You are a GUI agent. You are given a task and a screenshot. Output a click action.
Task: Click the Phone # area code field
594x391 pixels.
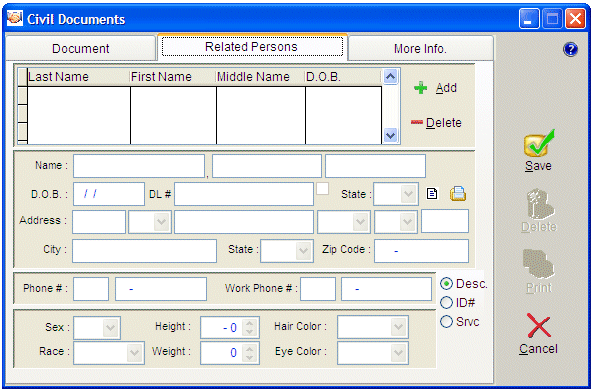[x=91, y=289]
